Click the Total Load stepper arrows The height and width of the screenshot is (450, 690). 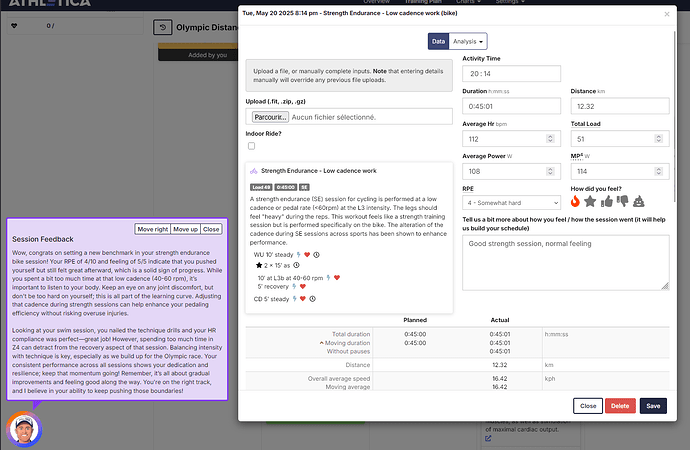click(658, 139)
